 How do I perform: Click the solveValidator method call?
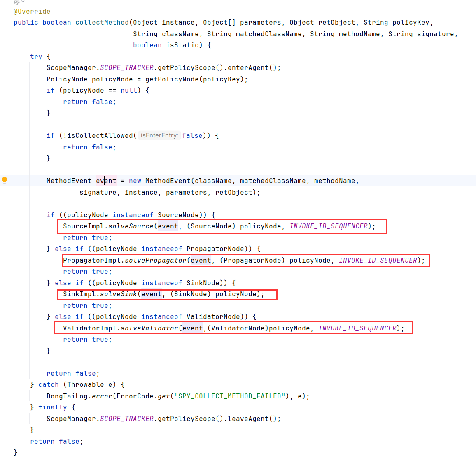(149, 328)
